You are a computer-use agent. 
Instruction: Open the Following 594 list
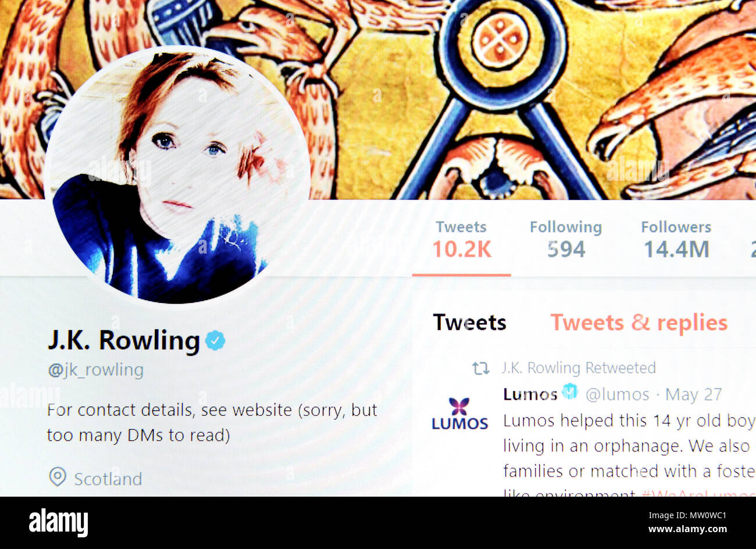coord(566,240)
